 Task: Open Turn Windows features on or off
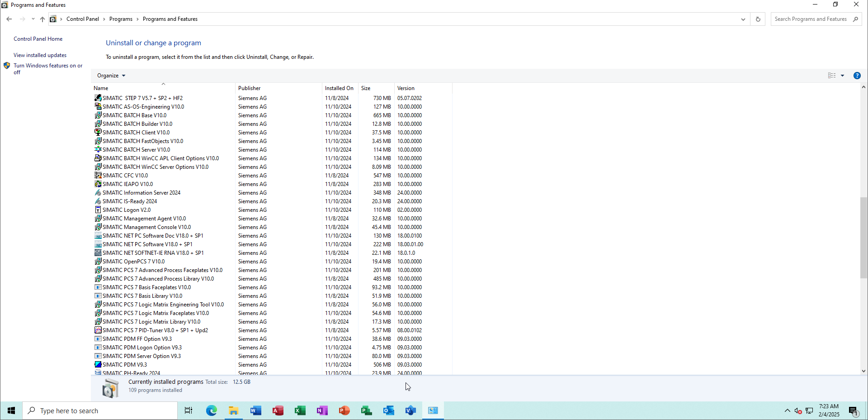click(48, 69)
